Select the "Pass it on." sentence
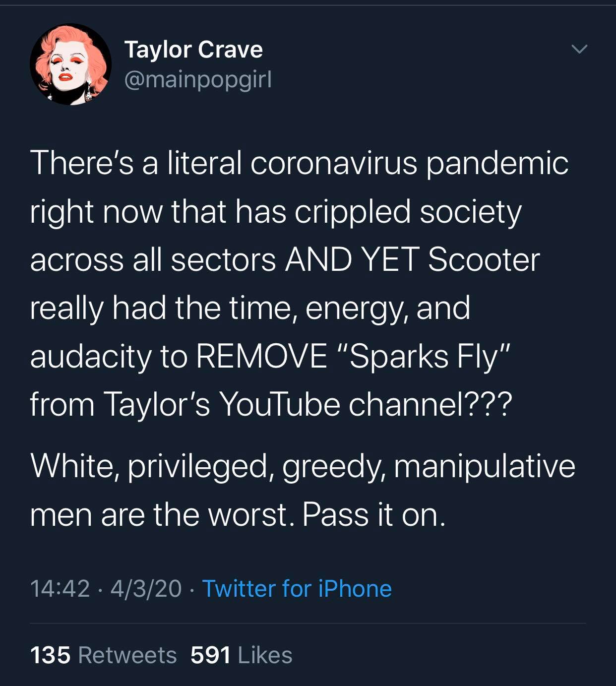 pos(374,514)
